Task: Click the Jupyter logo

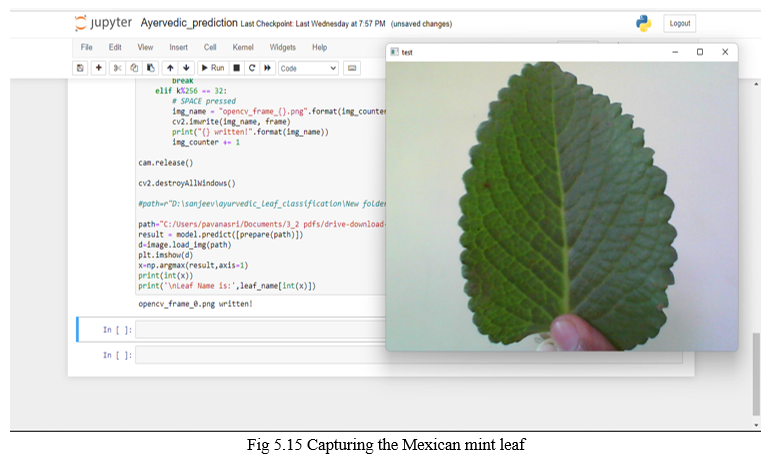Action: click(103, 23)
